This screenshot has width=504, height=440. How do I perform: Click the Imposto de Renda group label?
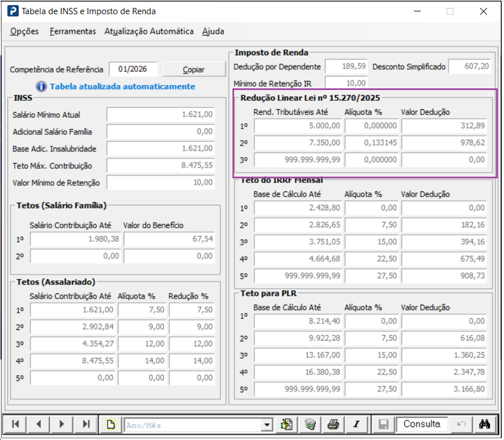271,52
